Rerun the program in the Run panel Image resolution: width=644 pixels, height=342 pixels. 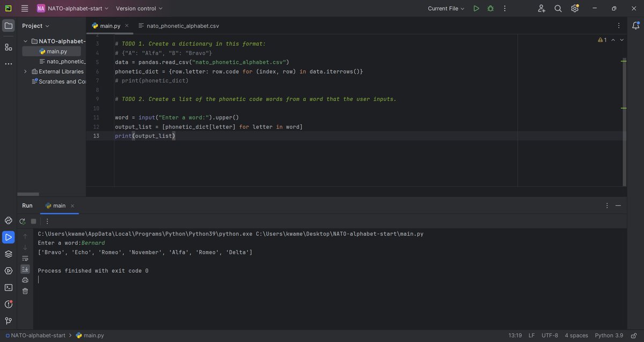click(x=22, y=221)
